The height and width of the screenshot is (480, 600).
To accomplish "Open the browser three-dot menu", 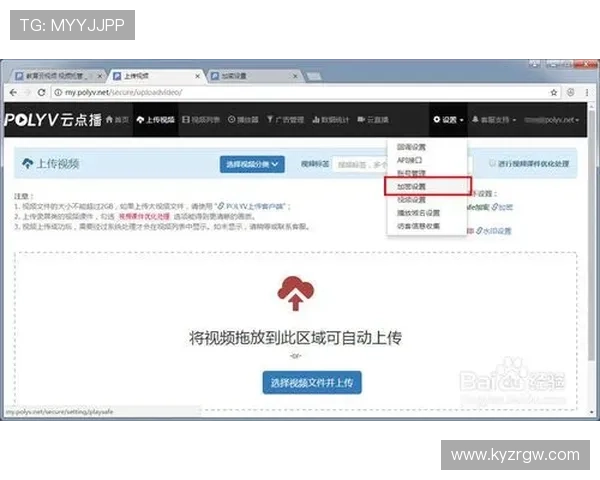I will point(587,92).
